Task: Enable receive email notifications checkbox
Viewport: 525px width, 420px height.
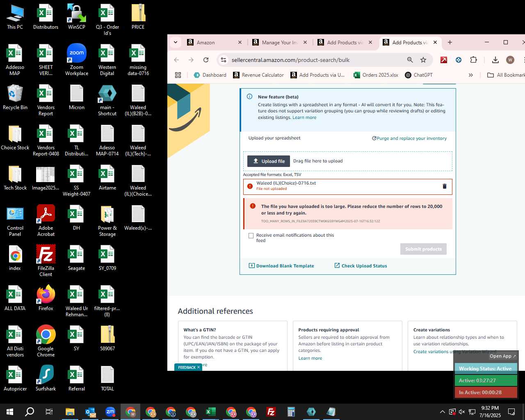Action: tap(251, 235)
